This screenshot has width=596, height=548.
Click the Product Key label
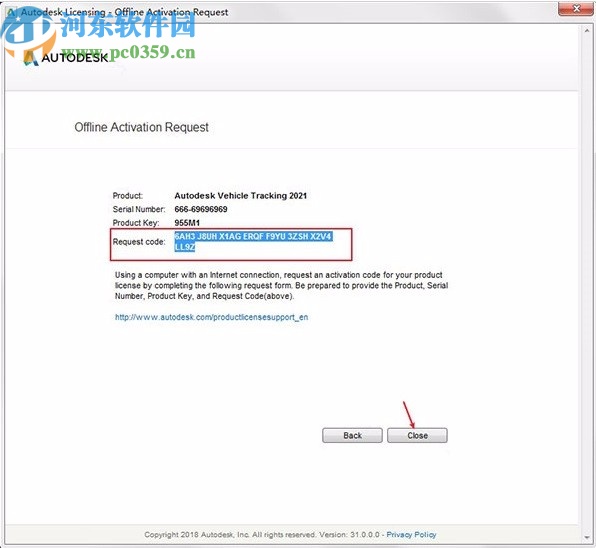(136, 223)
